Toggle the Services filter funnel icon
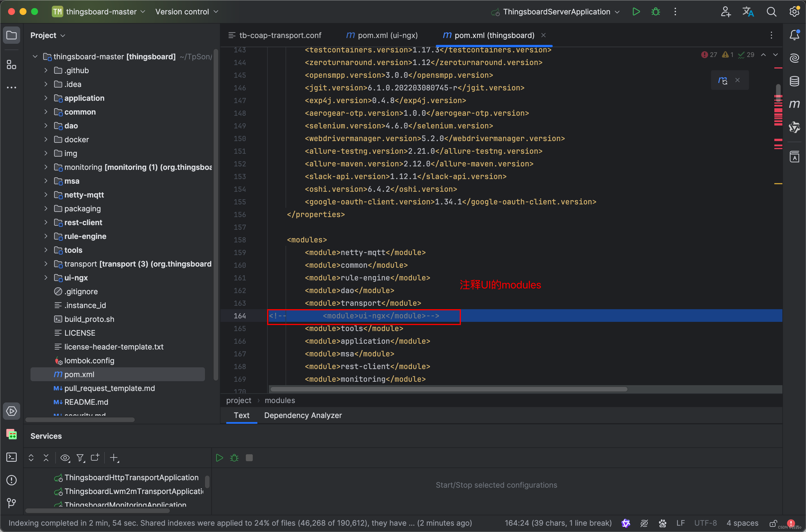806x532 pixels. coord(80,458)
